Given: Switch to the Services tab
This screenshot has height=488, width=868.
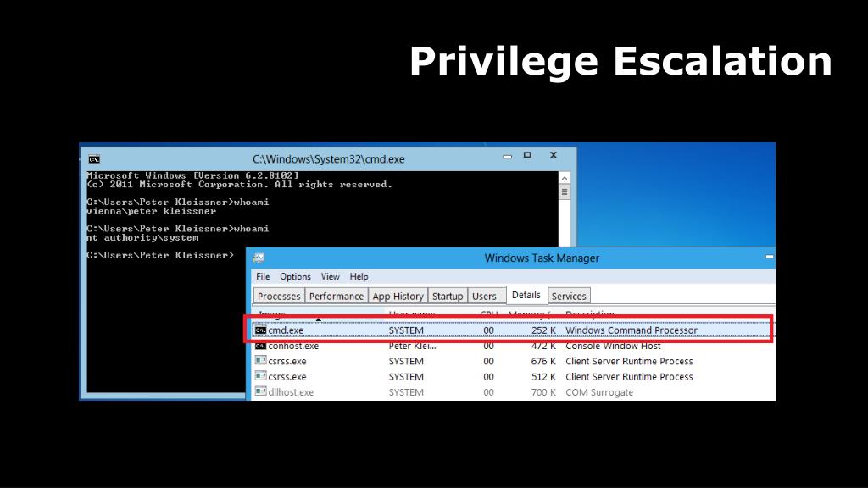Looking at the screenshot, I should click(569, 296).
